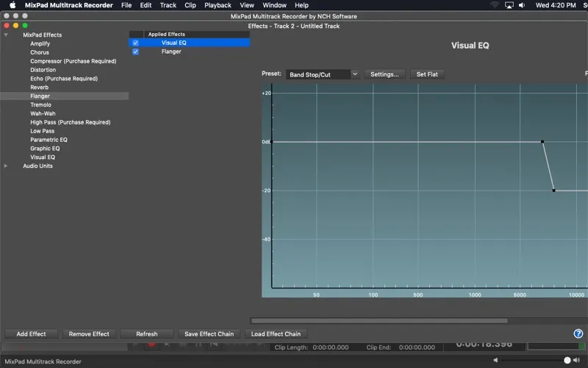Select Flanger row in Applied Effects
The width and height of the screenshot is (588, 368).
pos(190,52)
